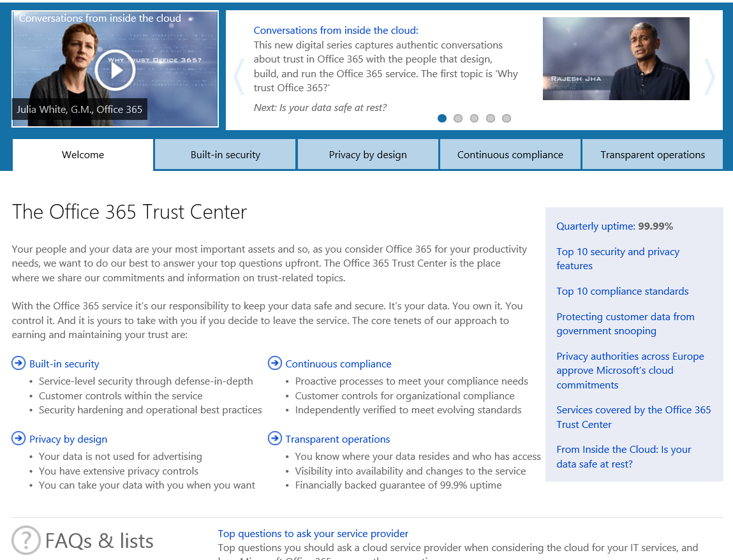
Task: Go to previous carousel slide arrow
Action: [x=239, y=77]
